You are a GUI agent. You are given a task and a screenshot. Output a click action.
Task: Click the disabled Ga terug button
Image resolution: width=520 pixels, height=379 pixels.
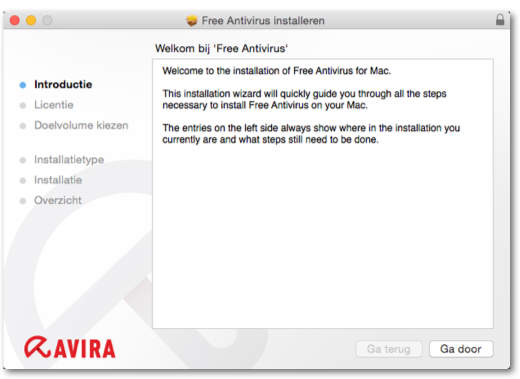click(389, 349)
